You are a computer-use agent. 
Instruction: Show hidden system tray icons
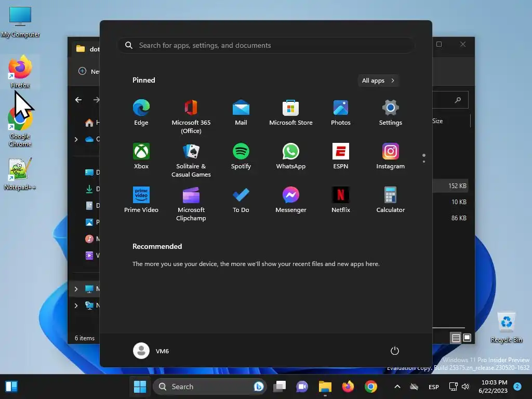coord(397,387)
